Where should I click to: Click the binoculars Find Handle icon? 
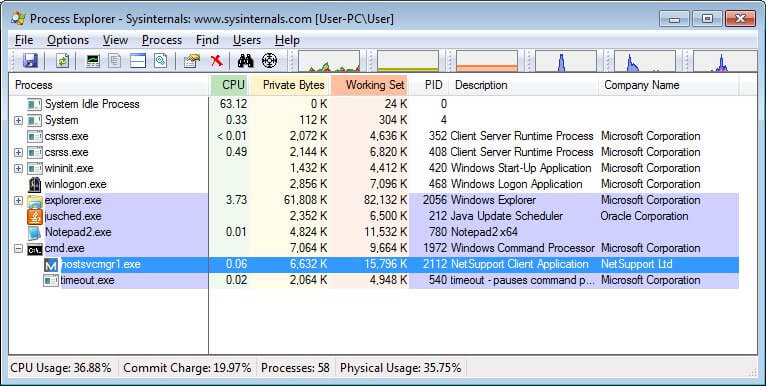coord(245,61)
